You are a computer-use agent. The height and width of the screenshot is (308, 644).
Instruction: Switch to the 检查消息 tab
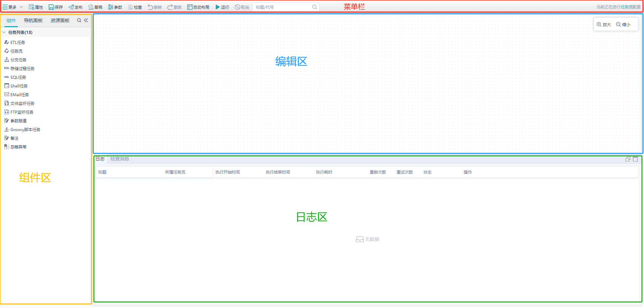point(119,159)
